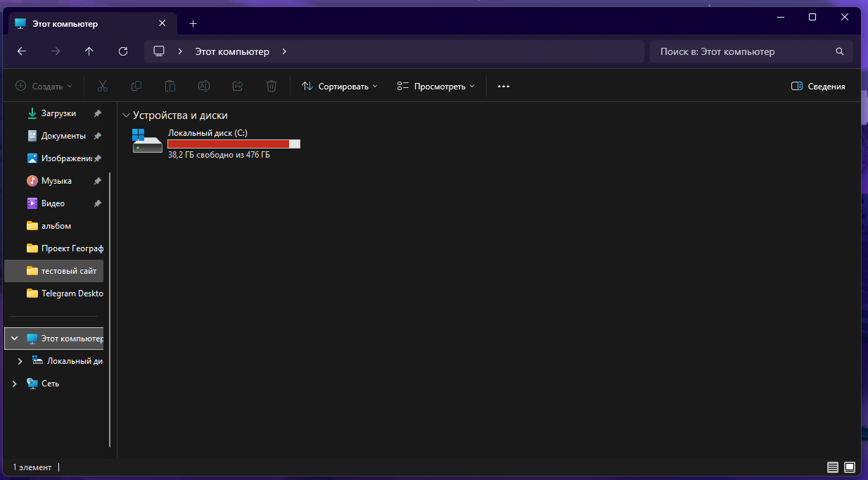
Task: Open the Просмотреть view dropdown
Action: tap(435, 86)
